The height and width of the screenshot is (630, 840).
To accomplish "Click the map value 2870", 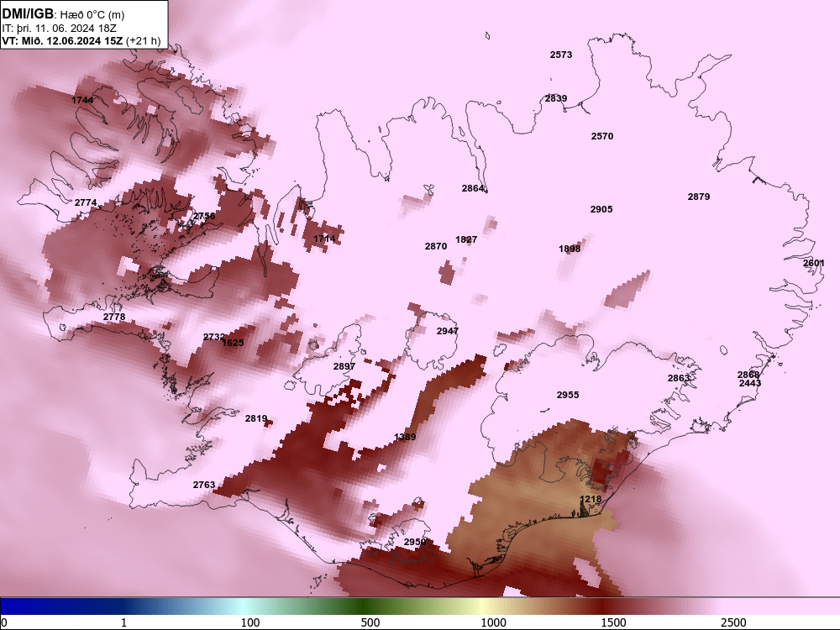I will (436, 246).
